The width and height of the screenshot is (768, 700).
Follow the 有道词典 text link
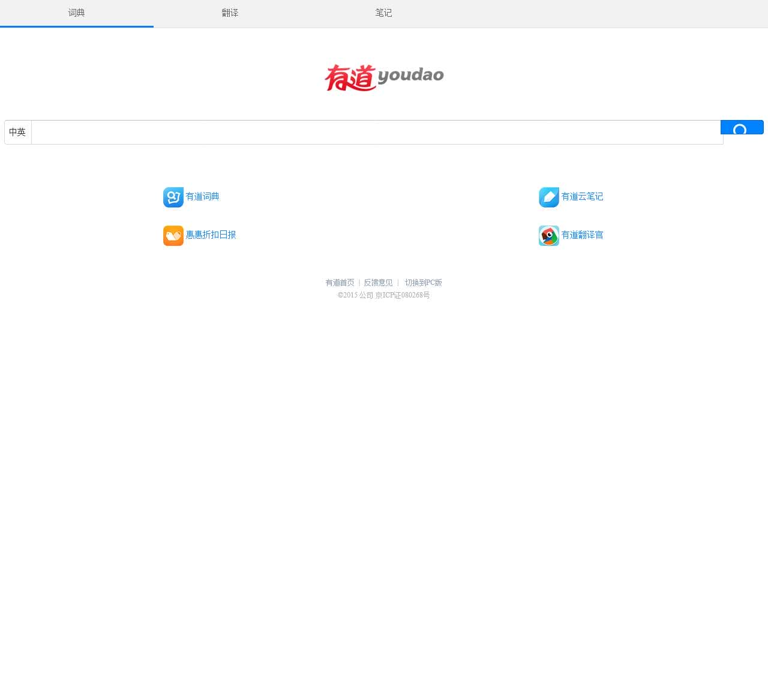coord(203,197)
